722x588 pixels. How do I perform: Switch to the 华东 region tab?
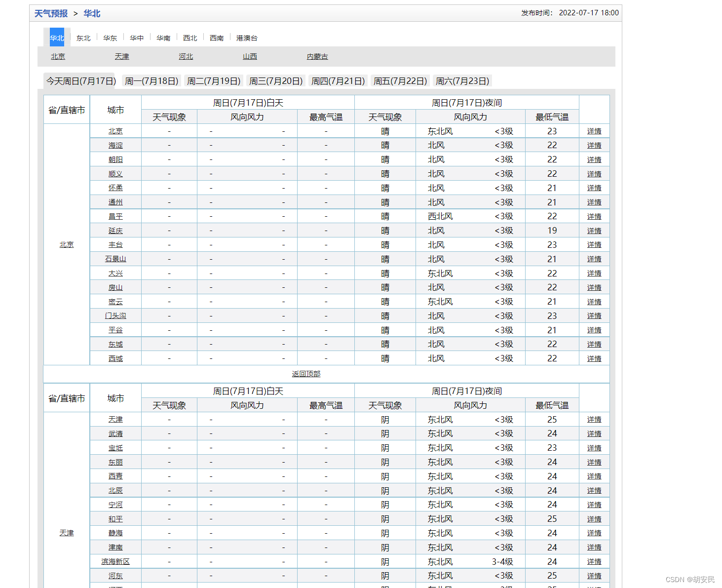(x=110, y=38)
